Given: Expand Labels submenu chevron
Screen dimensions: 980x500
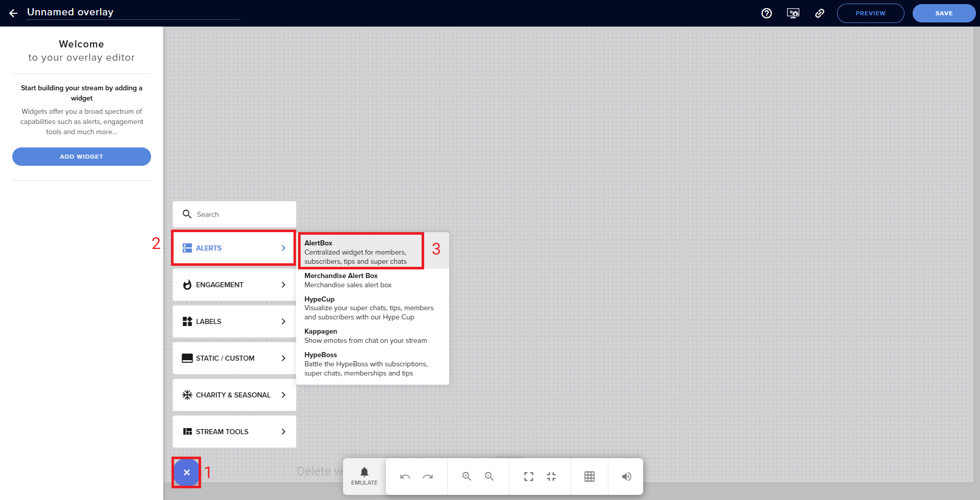Looking at the screenshot, I should coord(283,321).
